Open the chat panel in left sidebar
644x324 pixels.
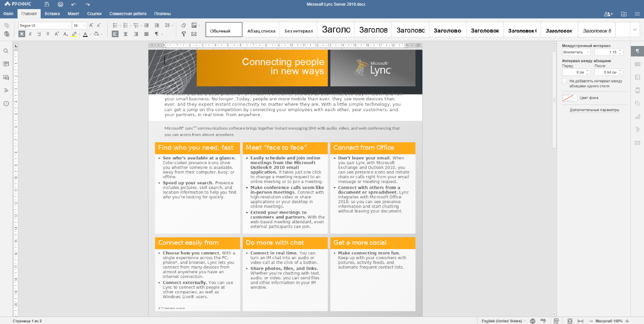6,77
